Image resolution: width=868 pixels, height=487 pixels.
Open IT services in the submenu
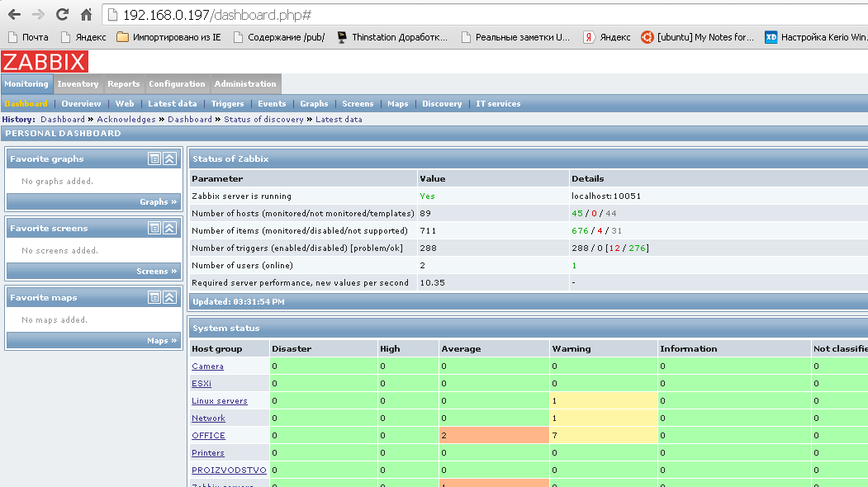[x=498, y=103]
